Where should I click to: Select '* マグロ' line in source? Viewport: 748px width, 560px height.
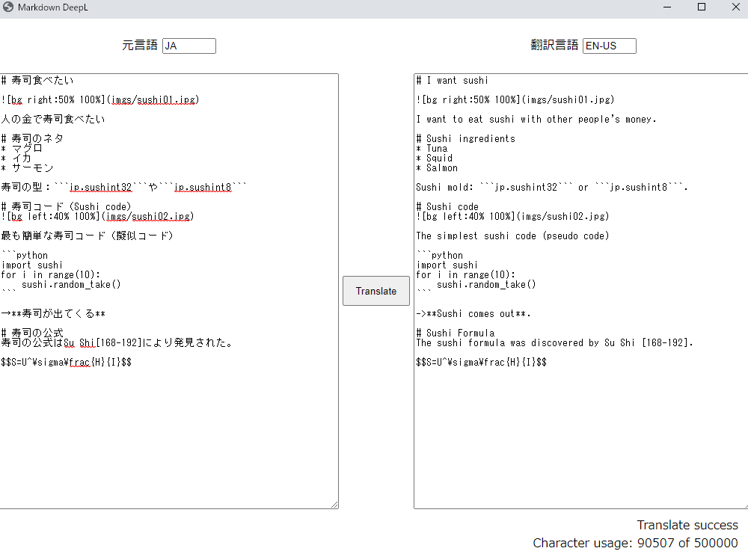click(22, 148)
